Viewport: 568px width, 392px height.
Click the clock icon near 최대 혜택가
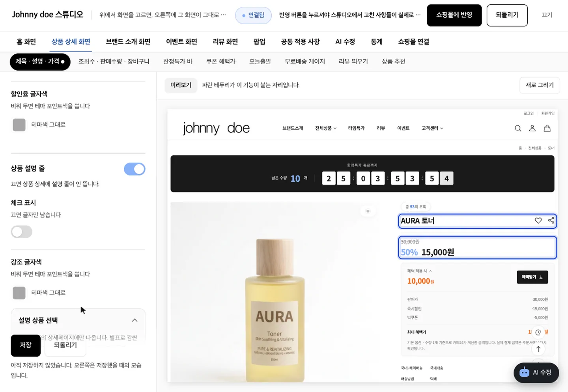(x=538, y=332)
